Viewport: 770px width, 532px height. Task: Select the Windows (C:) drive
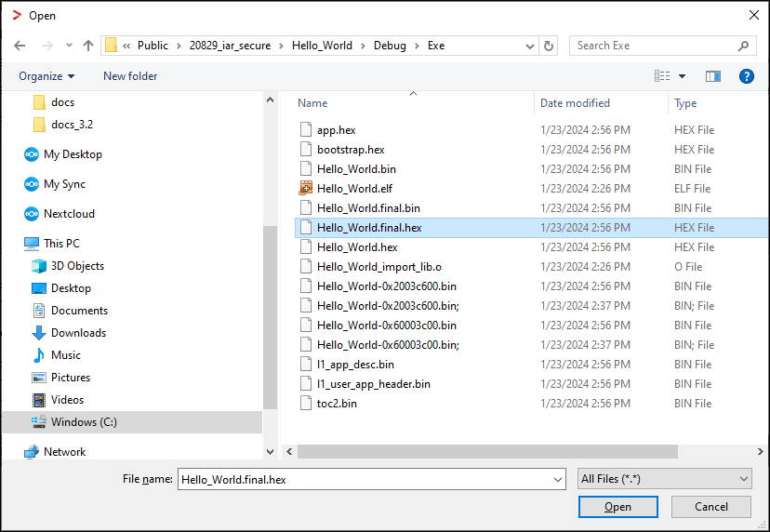[132, 422]
